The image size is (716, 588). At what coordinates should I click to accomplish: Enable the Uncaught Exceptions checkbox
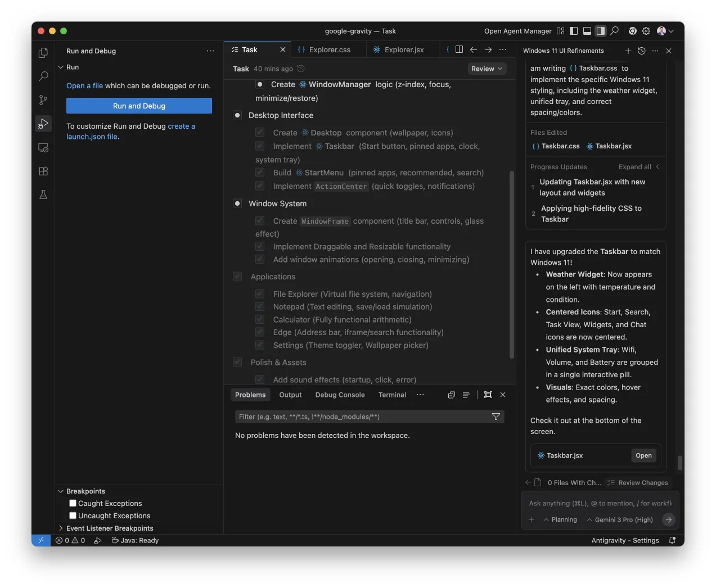tap(73, 515)
